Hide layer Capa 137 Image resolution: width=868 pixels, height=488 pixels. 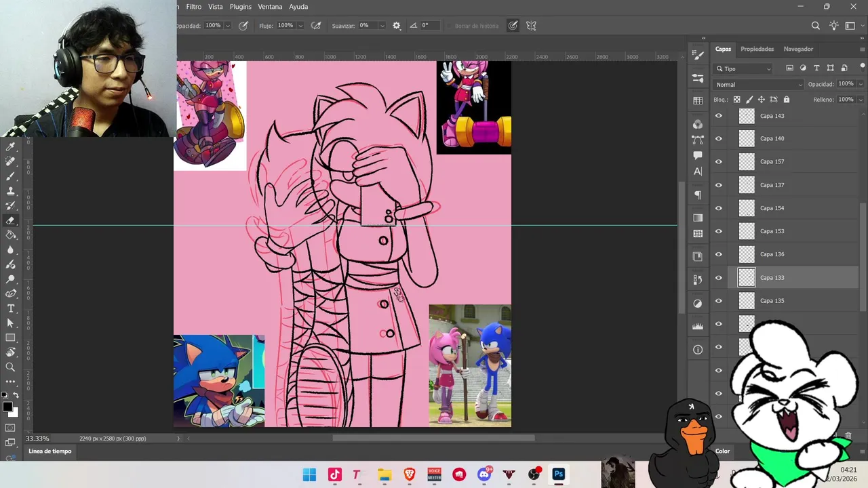coord(719,185)
